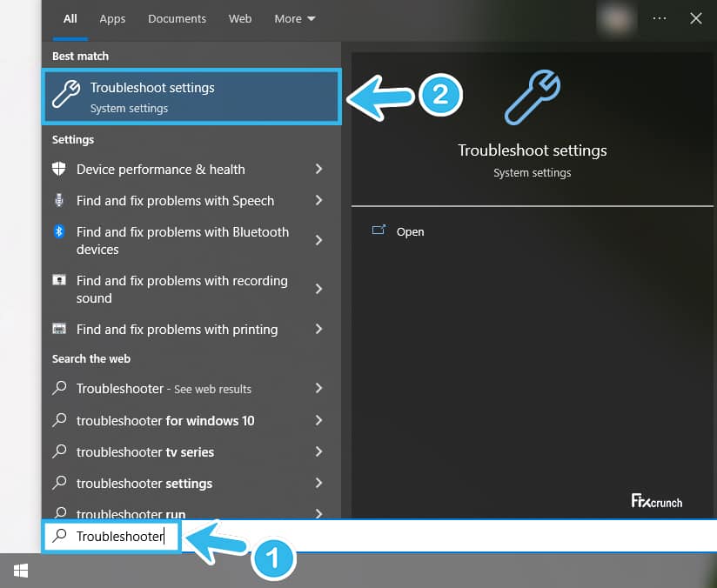Click the recording sound troubleshooter icon
The width and height of the screenshot is (717, 588).
[59, 280]
